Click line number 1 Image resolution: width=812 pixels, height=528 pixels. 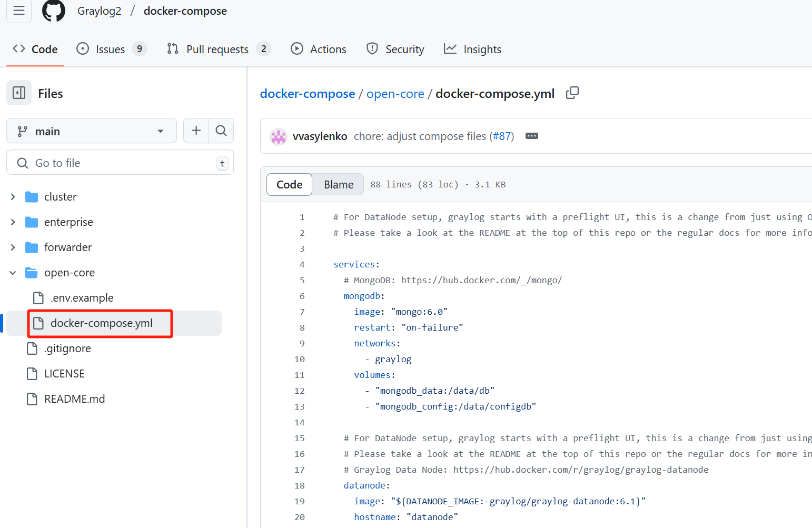[302, 217]
